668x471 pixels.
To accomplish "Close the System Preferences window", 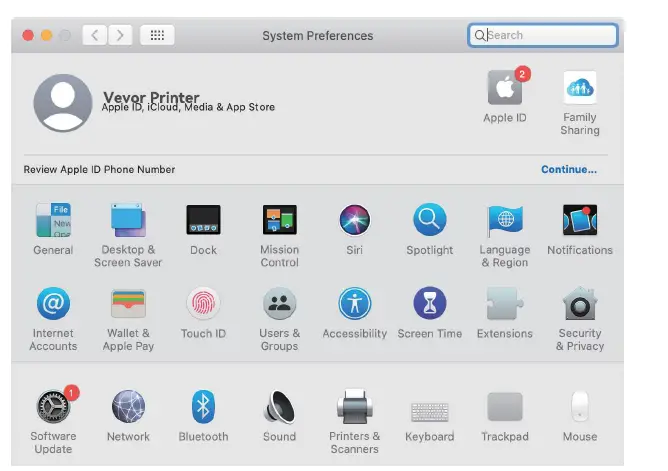I will tap(28, 35).
